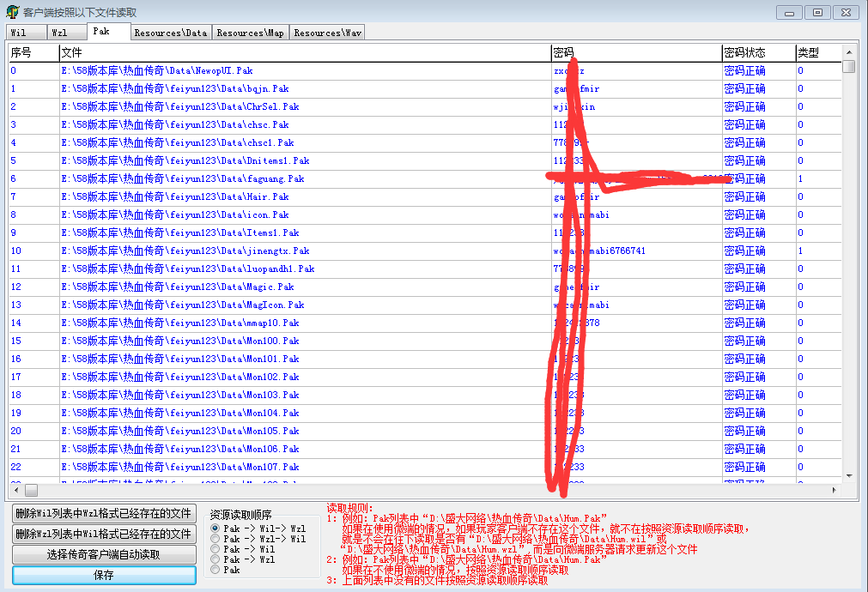The image size is (868, 592).
Task: Click the 序号 column header
Action: pos(34,52)
